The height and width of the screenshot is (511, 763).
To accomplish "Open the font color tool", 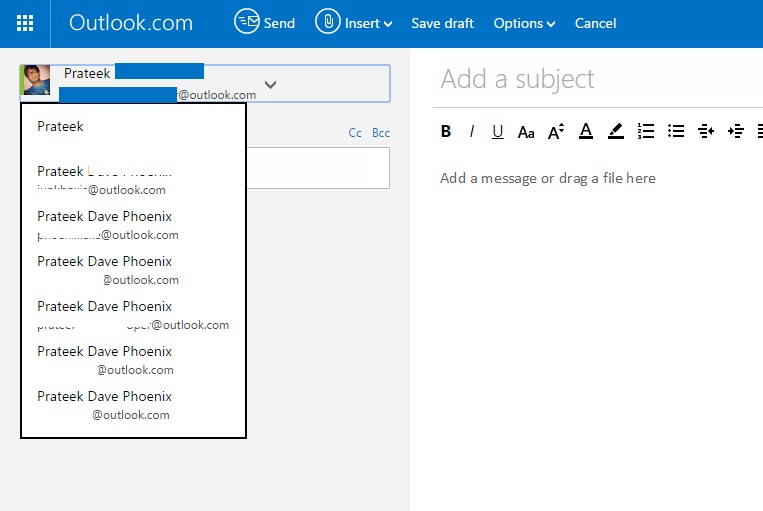I will click(x=586, y=131).
